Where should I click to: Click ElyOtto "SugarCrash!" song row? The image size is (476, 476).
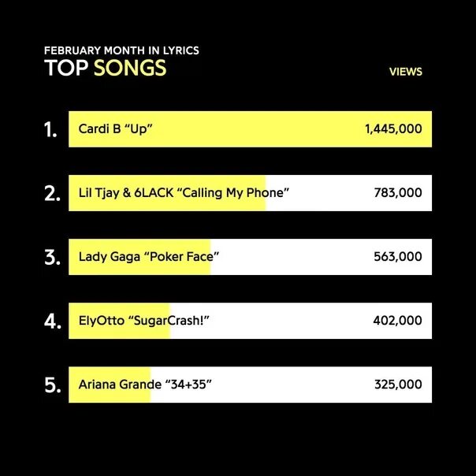tap(143, 321)
